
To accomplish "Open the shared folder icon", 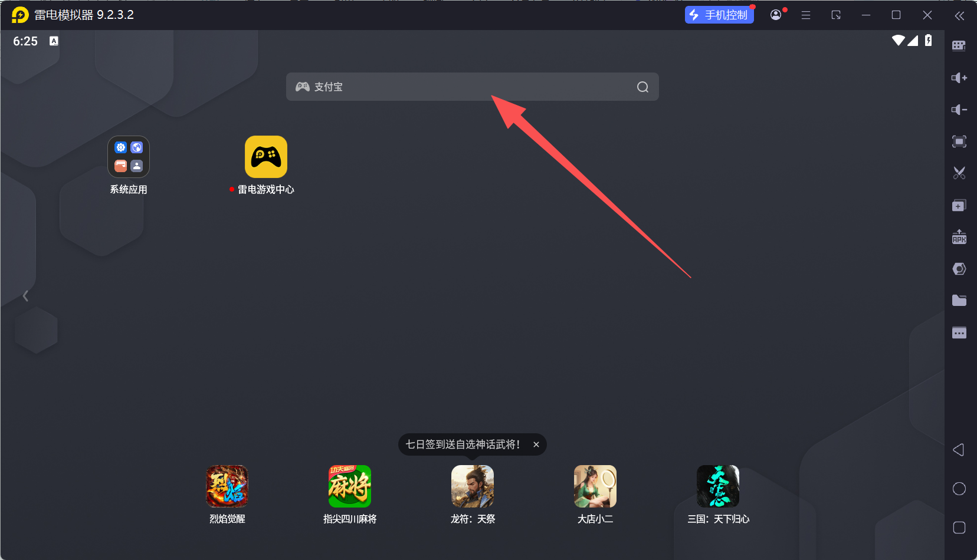I will (x=959, y=301).
